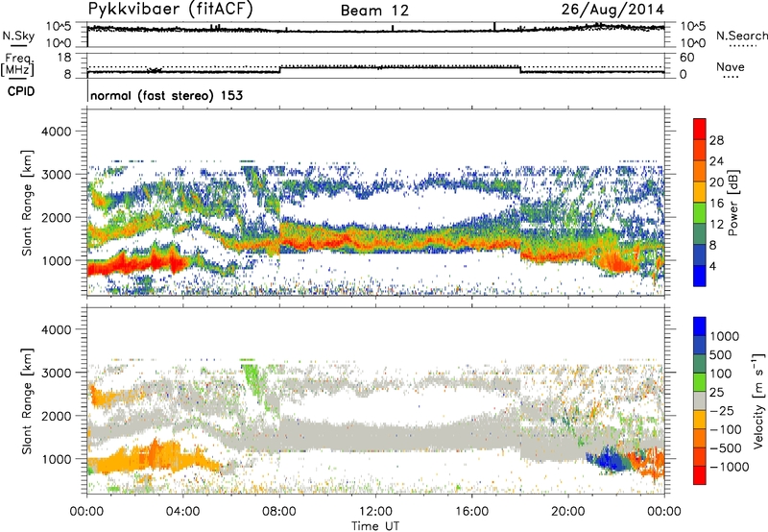
Task: Click the frequency step-up at 08:00 in frequency trace
Action: [x=279, y=69]
